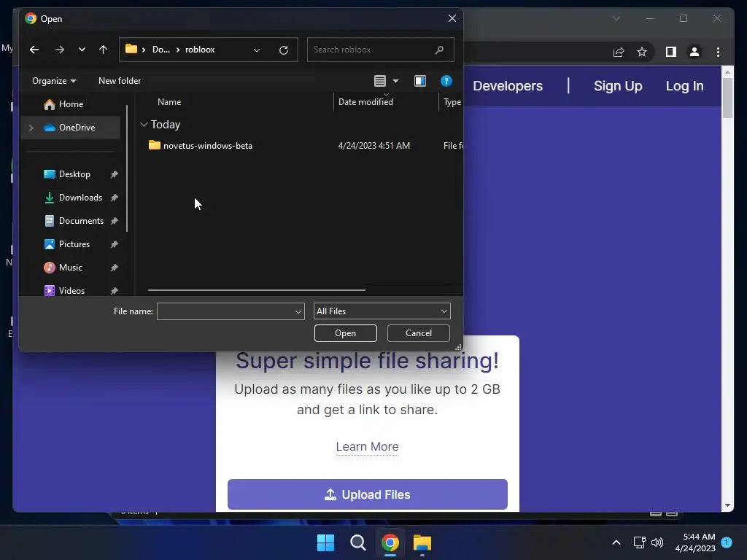The image size is (747, 560).
Task: Select Home in the navigation pane
Action: pyautogui.click(x=71, y=104)
